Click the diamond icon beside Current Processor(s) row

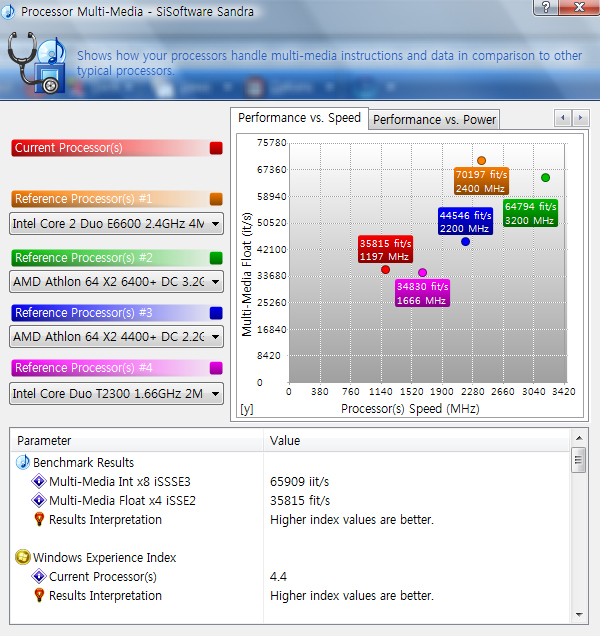(x=39, y=576)
